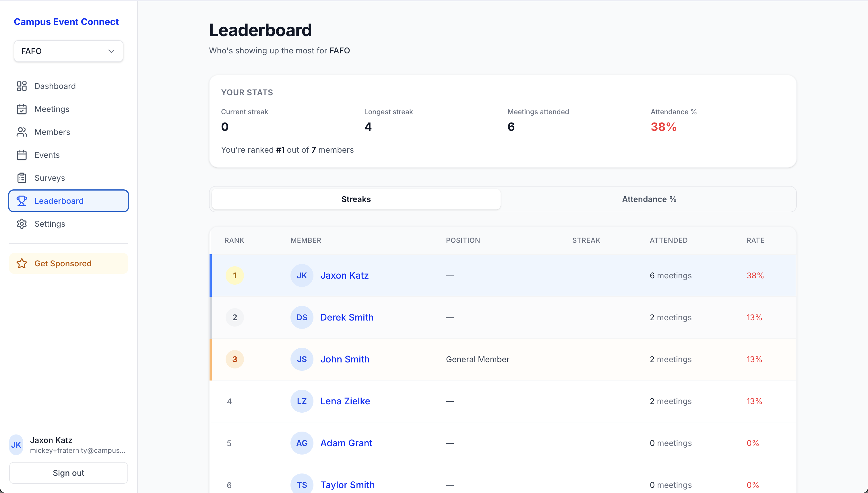This screenshot has height=493, width=868.
Task: Click the mickey+fraternity email in sidebar
Action: click(x=77, y=450)
